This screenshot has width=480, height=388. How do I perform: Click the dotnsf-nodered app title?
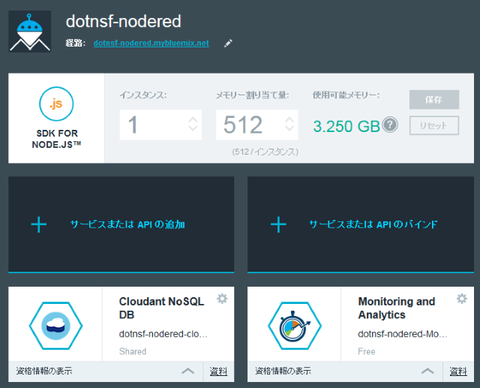coord(124,21)
